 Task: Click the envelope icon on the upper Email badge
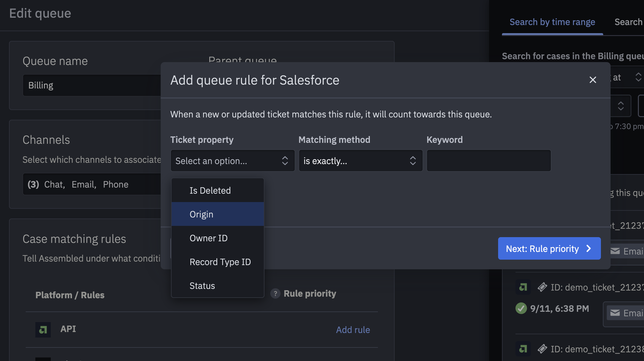pos(615,251)
